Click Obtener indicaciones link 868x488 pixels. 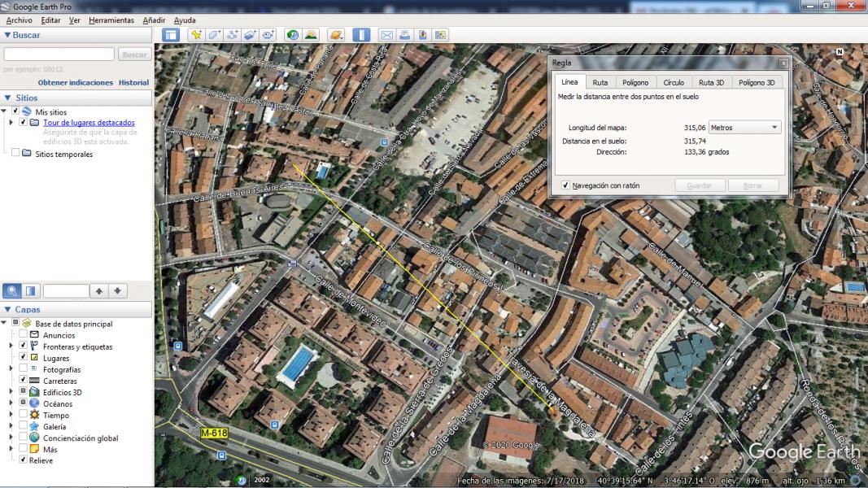pos(75,82)
